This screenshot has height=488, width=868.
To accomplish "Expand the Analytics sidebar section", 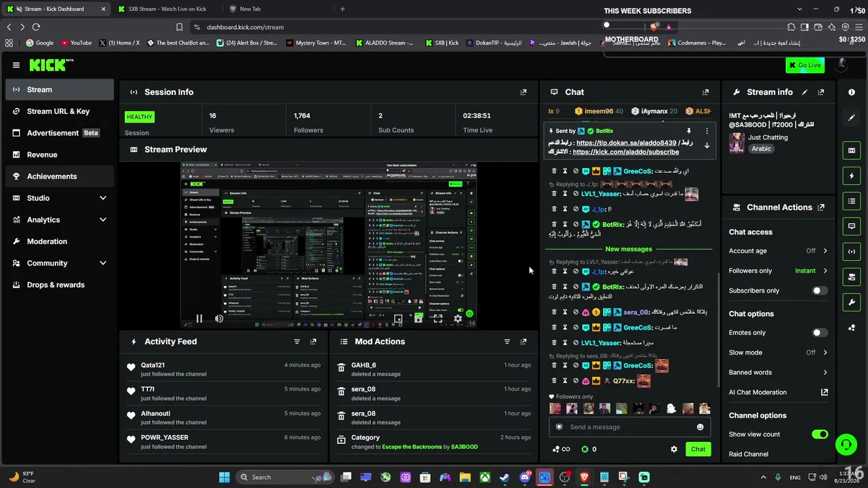I will [60, 220].
